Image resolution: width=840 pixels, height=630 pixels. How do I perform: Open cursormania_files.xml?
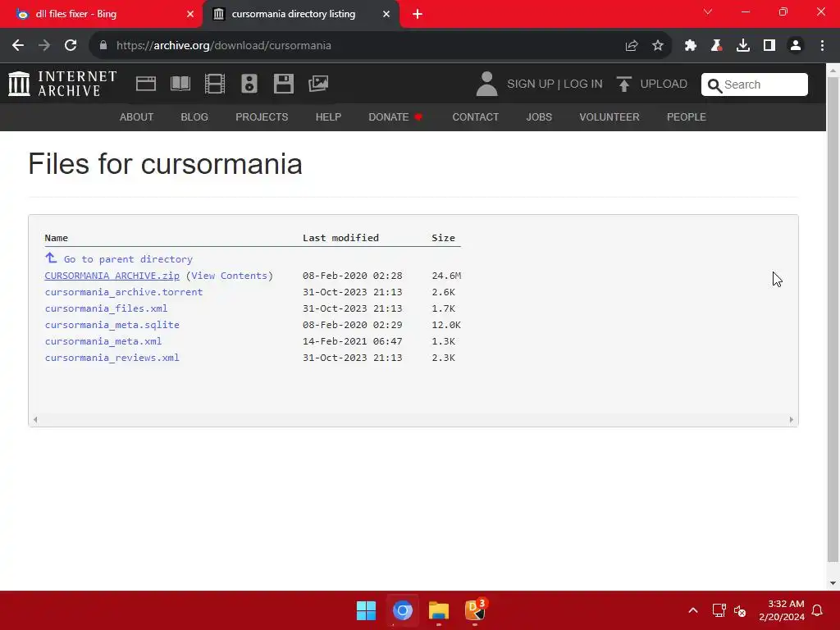click(x=106, y=308)
